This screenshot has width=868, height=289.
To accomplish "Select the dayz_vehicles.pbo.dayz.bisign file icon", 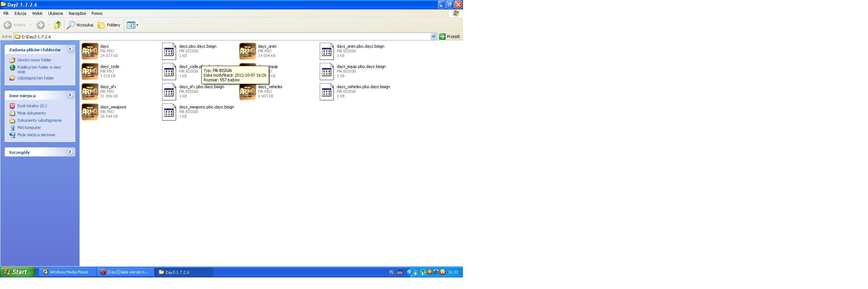I will (x=327, y=92).
